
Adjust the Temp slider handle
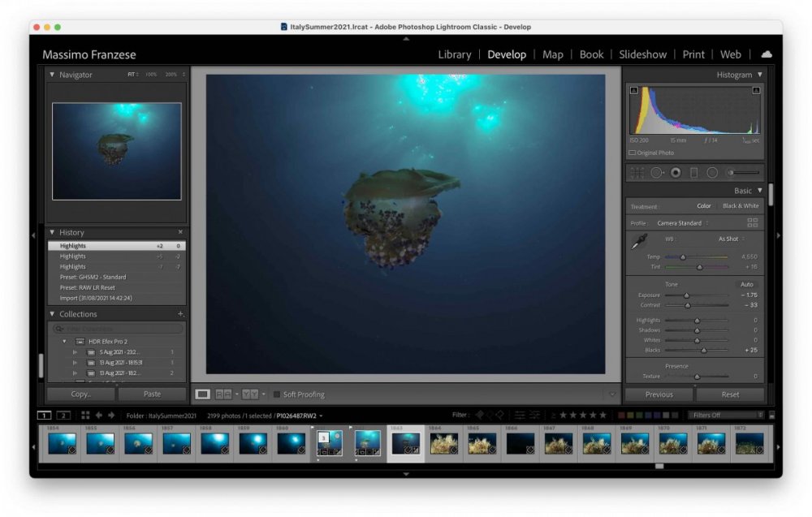coord(683,256)
